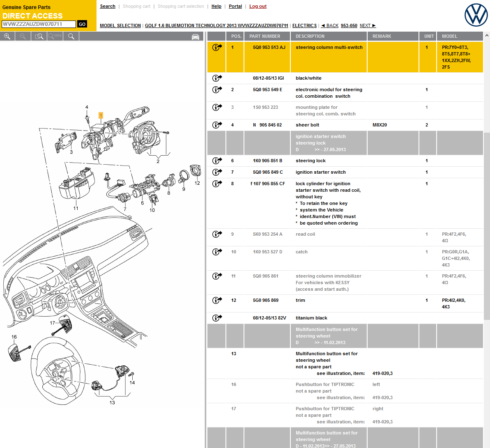Go to MODEL SELECTION breadcrumb
The width and height of the screenshot is (490, 448).
tap(120, 25)
